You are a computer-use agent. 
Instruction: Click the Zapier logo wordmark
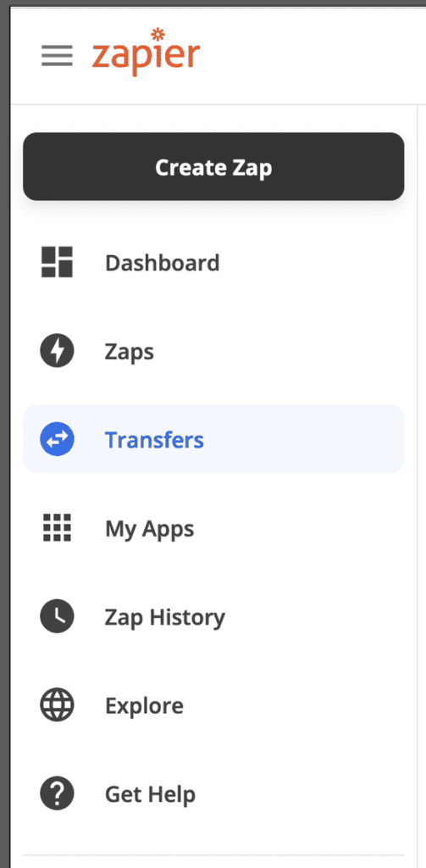coord(146,52)
